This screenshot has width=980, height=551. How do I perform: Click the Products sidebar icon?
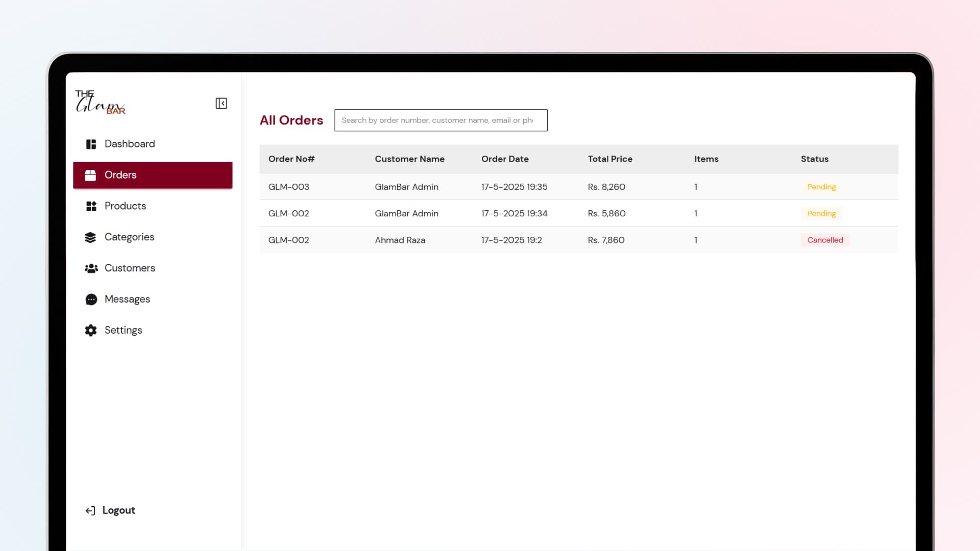91,206
